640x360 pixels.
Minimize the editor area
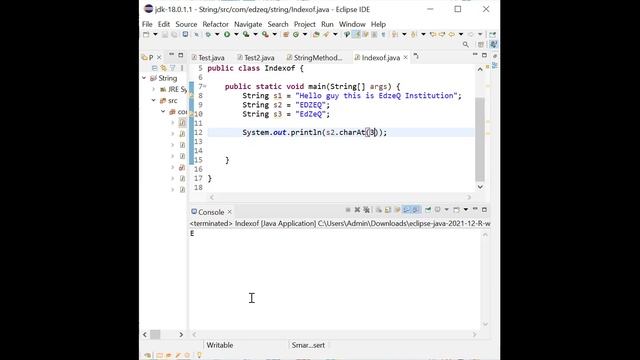pos(475,55)
